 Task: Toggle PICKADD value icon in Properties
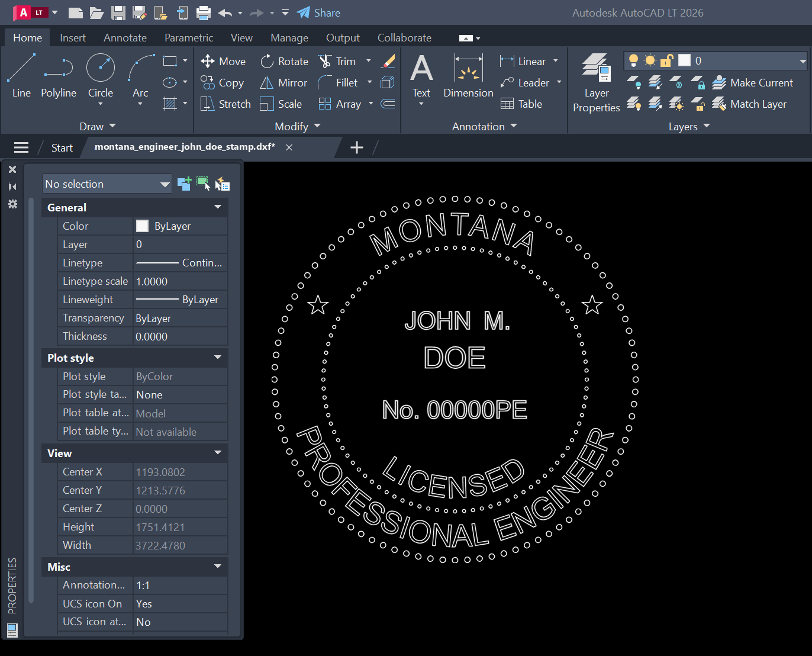coord(184,184)
